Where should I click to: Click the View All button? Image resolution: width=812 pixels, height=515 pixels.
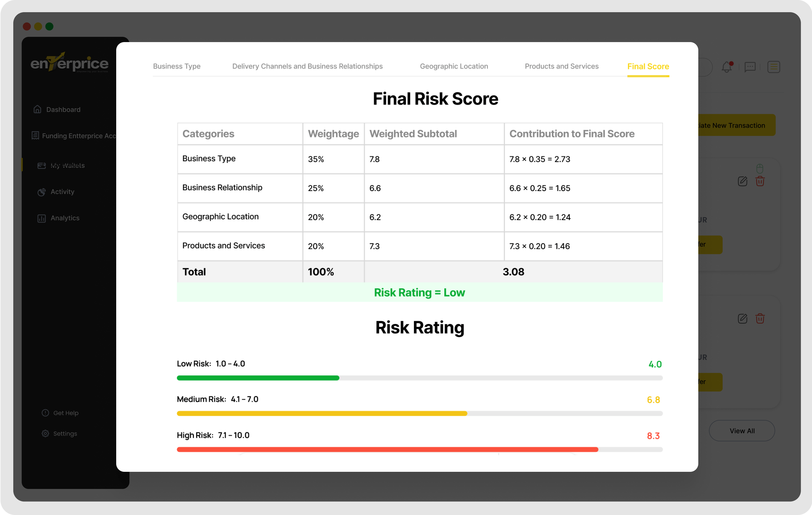tap(741, 431)
